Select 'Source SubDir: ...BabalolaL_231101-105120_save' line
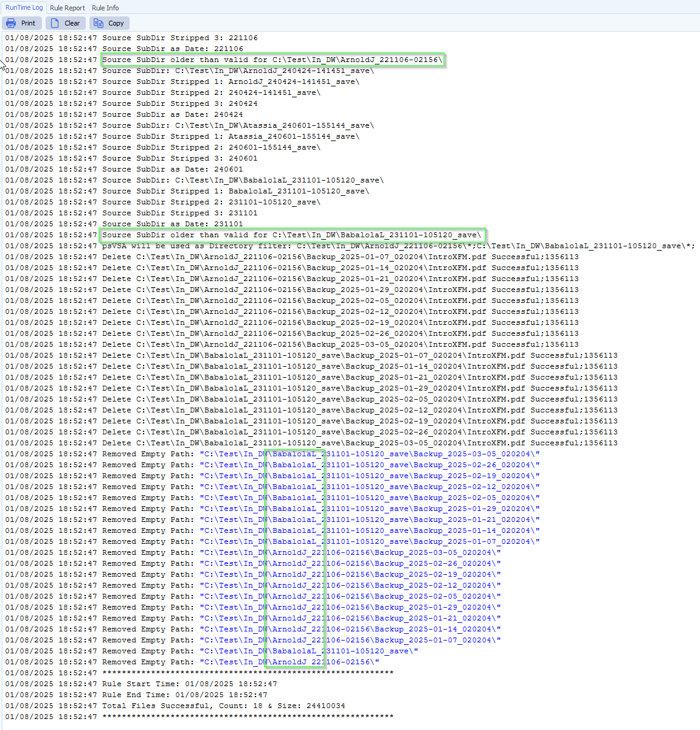700x730 pixels. (x=195, y=180)
